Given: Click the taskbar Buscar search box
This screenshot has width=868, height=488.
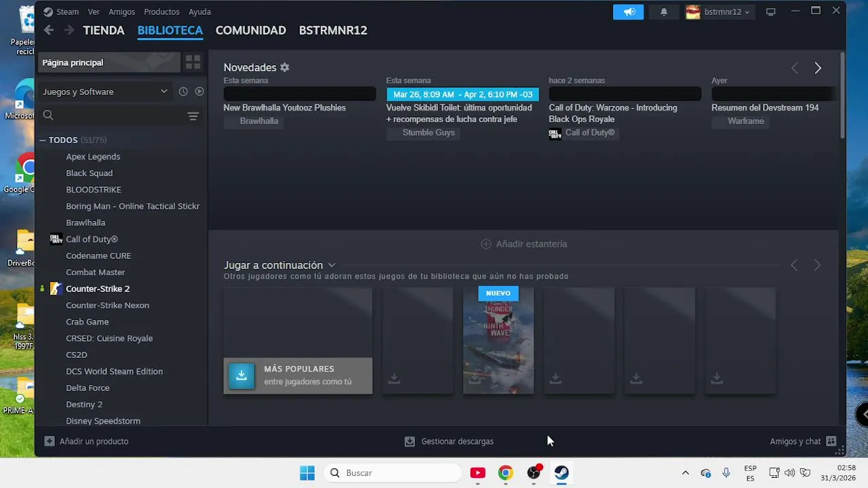Looking at the screenshot, I should 392,473.
